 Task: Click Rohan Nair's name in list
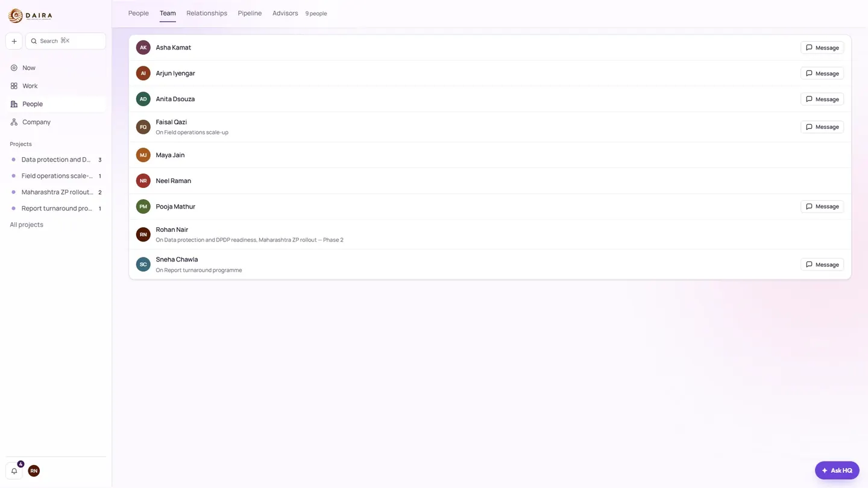[172, 230]
